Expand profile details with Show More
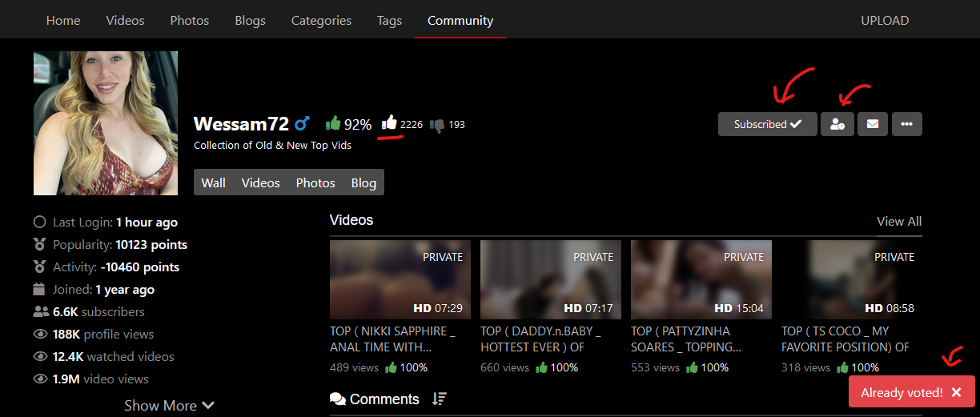The width and height of the screenshot is (980, 417). [169, 406]
